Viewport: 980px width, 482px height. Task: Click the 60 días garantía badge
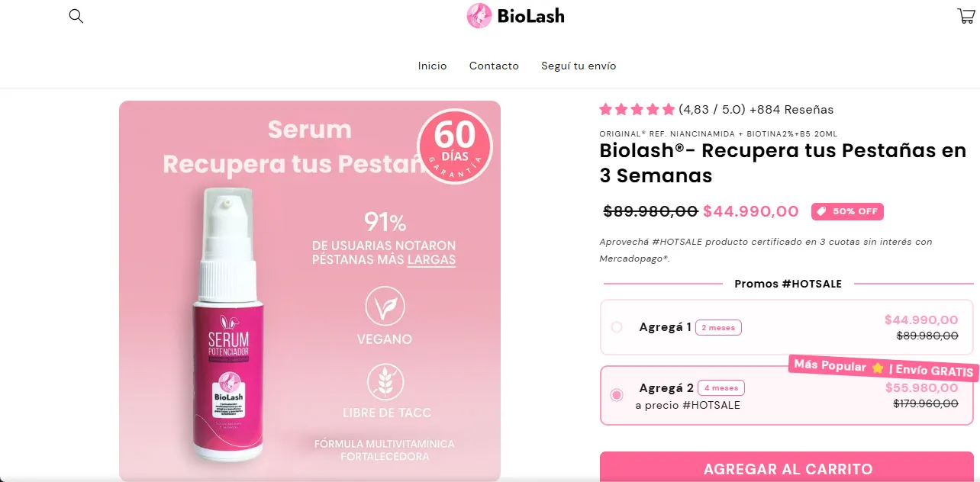click(x=455, y=144)
